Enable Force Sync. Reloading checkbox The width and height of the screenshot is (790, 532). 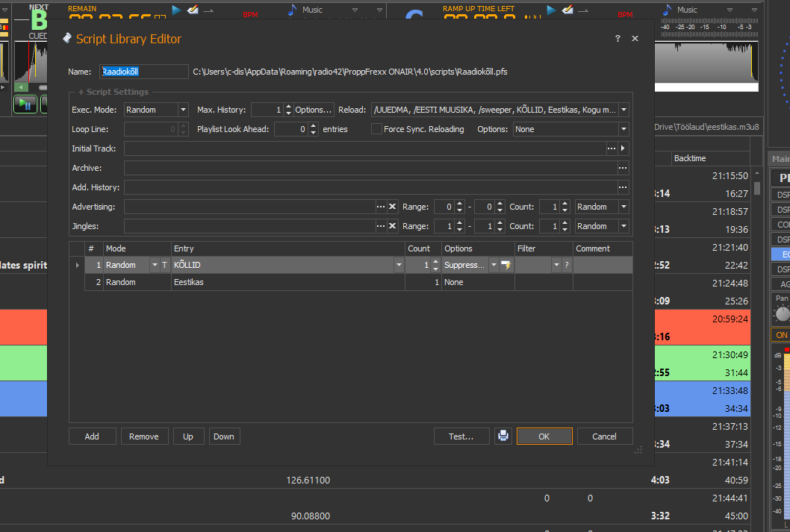click(x=377, y=129)
